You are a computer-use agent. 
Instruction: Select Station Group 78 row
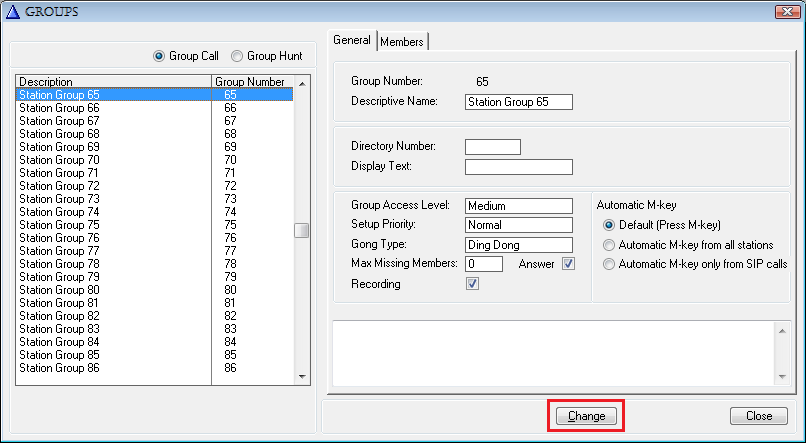pos(155,264)
